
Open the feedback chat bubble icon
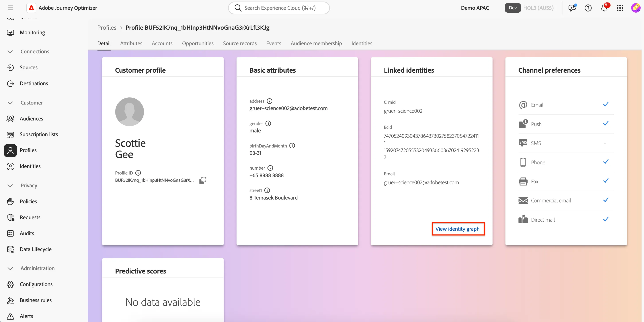pos(572,8)
